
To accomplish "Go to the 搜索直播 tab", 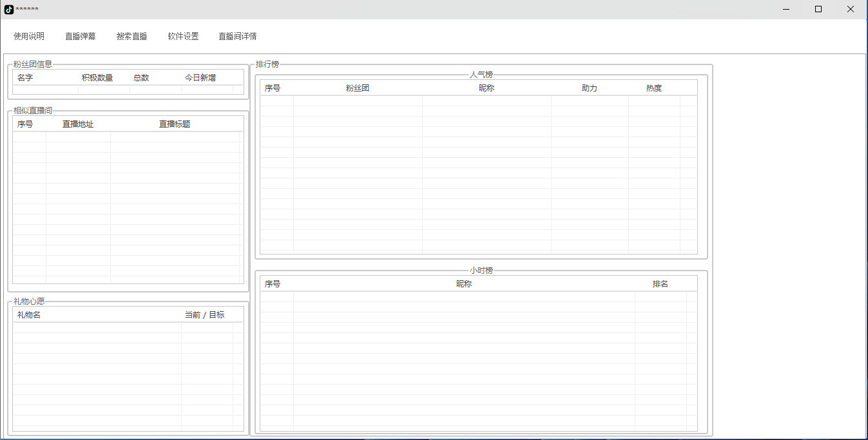I will point(132,37).
